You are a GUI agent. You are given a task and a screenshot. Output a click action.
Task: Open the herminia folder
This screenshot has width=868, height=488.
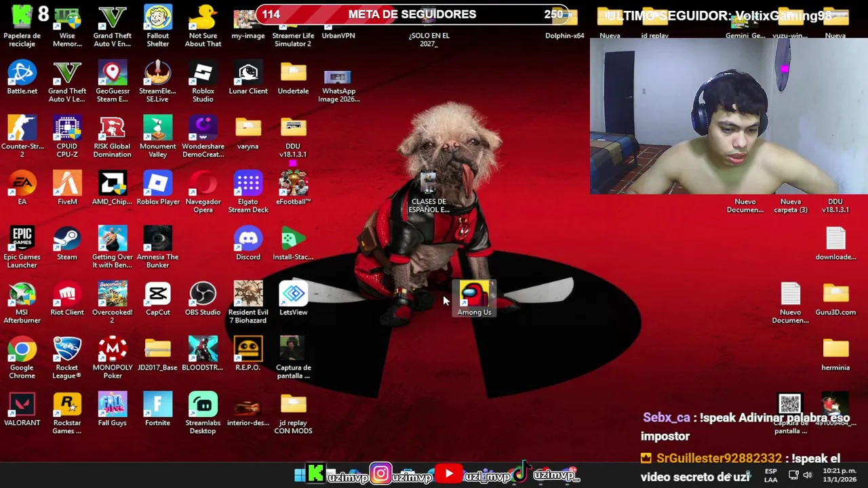pyautogui.click(x=835, y=354)
